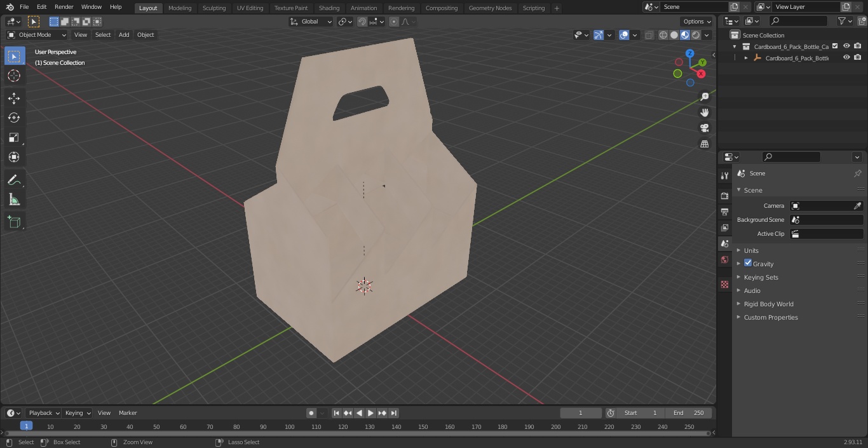Open the Options dropdown
This screenshot has width=868, height=448.
pyautogui.click(x=697, y=22)
